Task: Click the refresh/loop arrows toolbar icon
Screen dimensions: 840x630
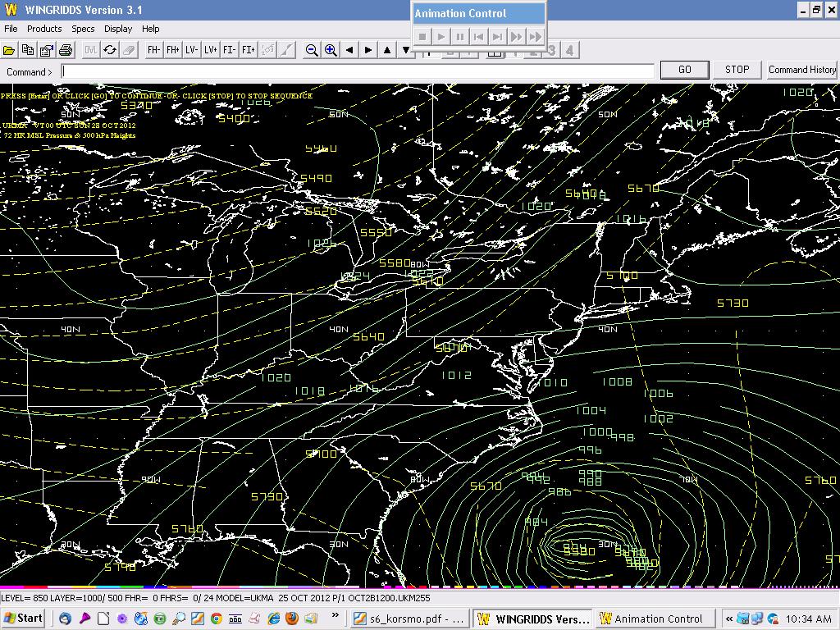Action: [110, 50]
